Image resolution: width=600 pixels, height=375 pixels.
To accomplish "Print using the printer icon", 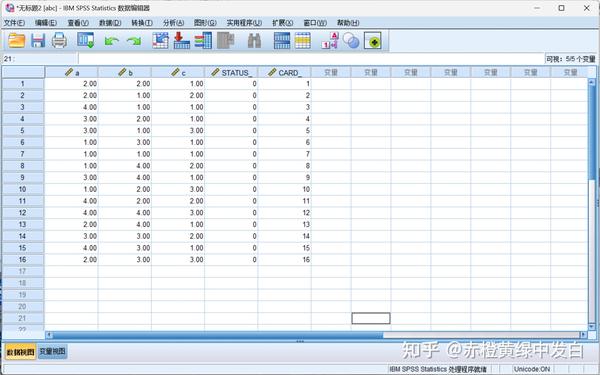I will pos(59,41).
